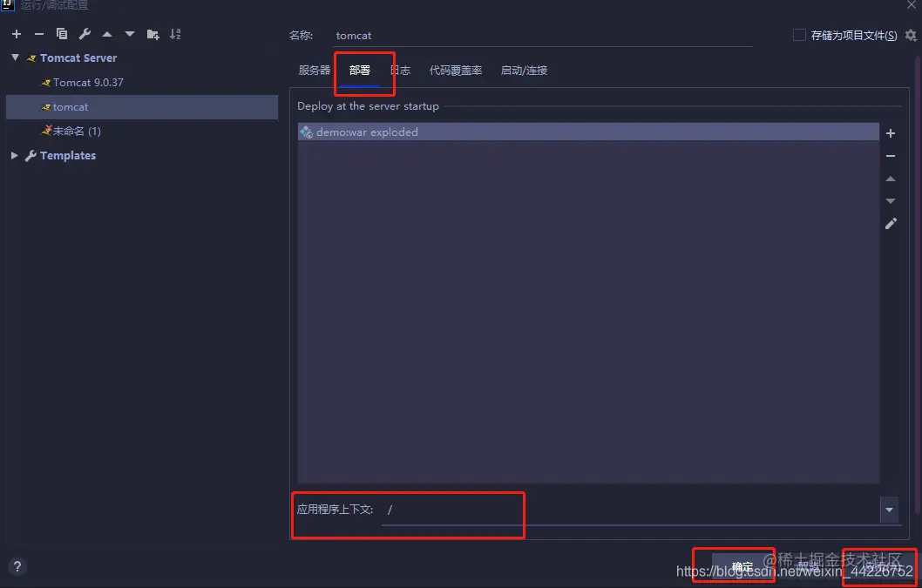Add a new run configuration with plus icon

[x=16, y=34]
